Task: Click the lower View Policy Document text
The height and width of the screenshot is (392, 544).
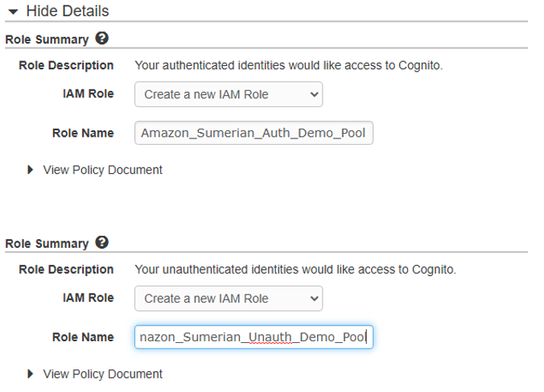Action: coord(102,374)
